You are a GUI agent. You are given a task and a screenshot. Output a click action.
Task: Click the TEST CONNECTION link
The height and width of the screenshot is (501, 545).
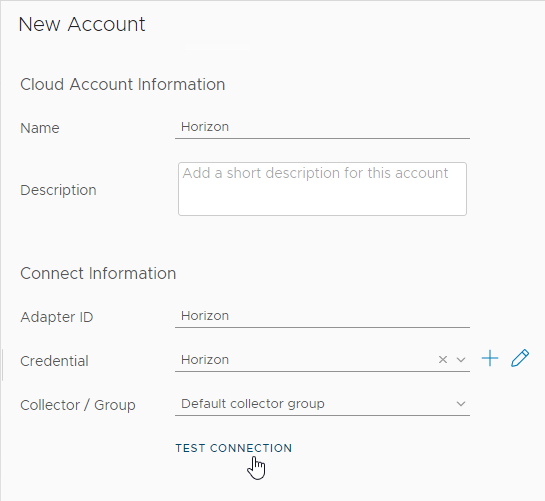[x=234, y=448]
